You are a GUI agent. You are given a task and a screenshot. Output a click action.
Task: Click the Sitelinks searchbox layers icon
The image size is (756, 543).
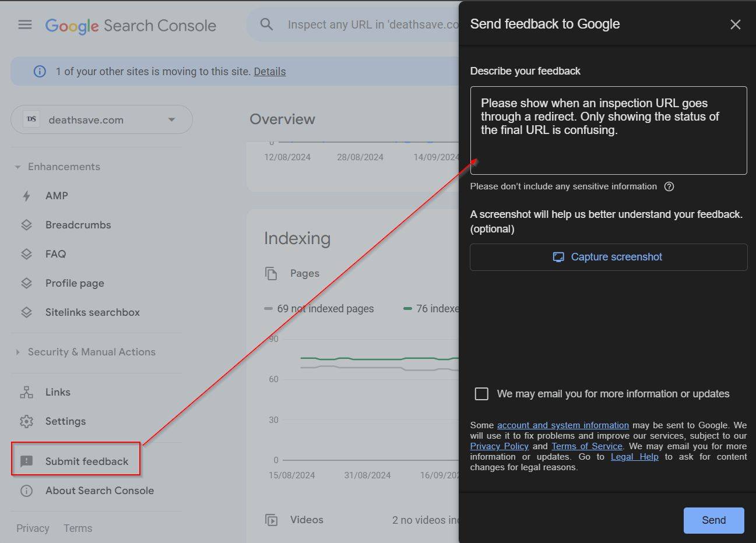tap(26, 312)
